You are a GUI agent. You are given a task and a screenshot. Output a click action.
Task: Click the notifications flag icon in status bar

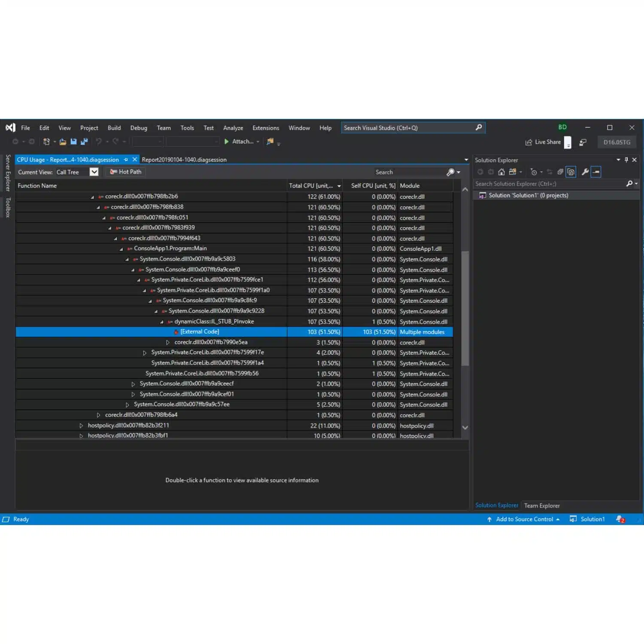(x=620, y=519)
